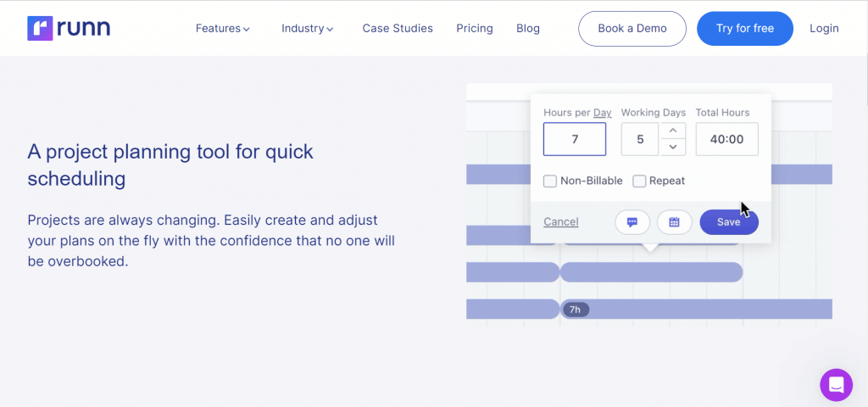Click the runn logo icon
The height and width of the screenshot is (407, 868).
(40, 28)
